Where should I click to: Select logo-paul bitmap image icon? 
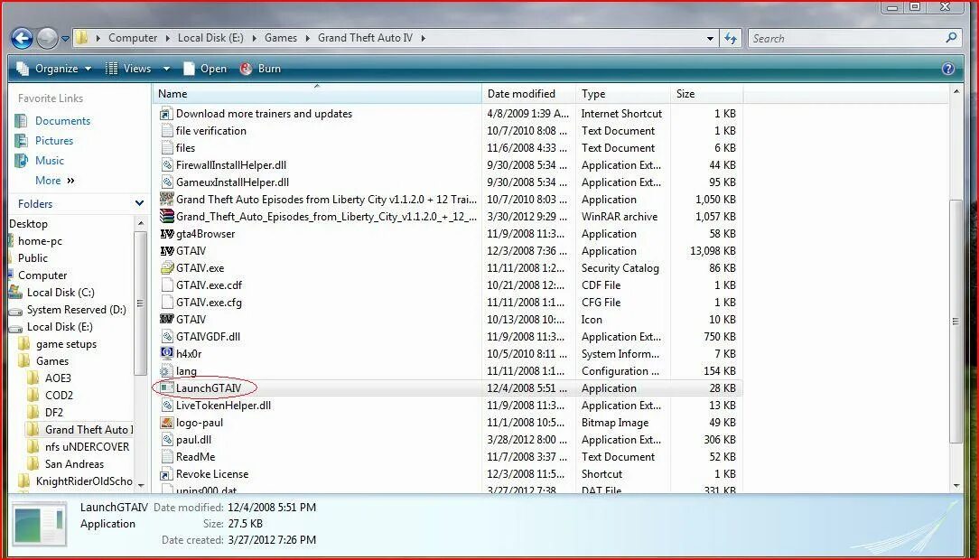(x=166, y=423)
